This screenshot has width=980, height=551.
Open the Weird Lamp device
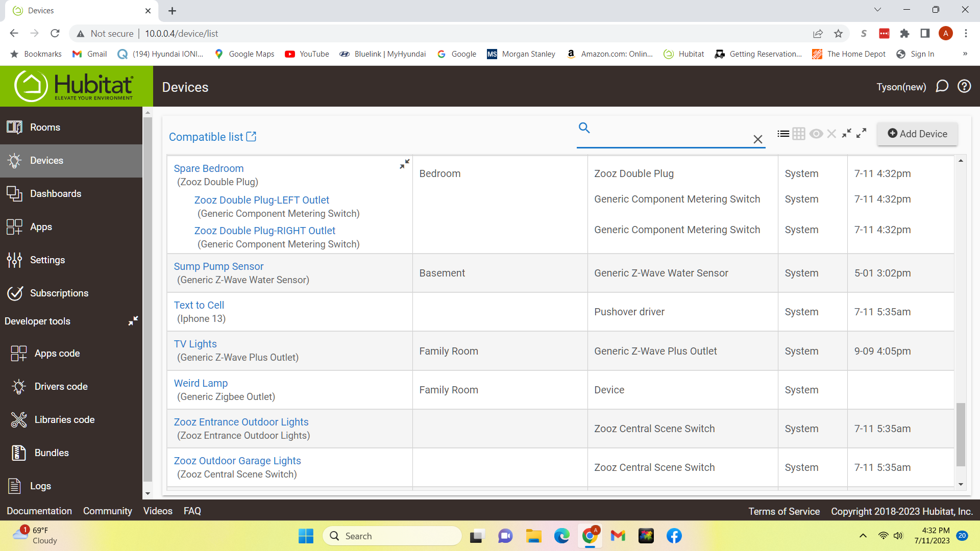tap(201, 383)
